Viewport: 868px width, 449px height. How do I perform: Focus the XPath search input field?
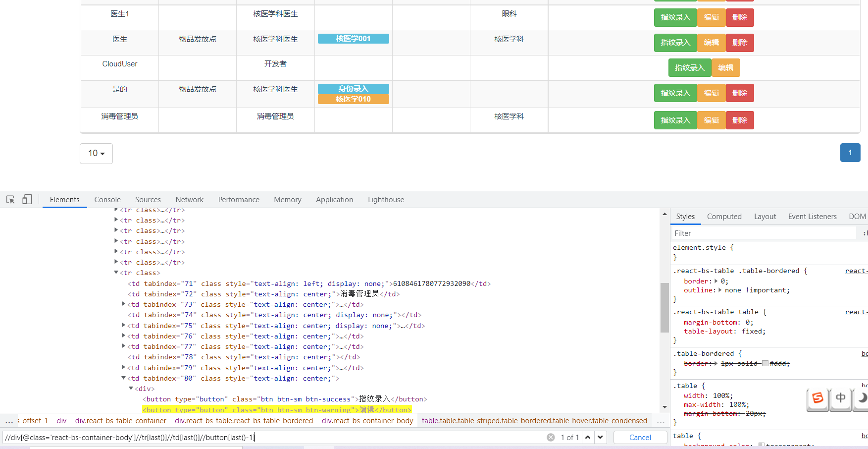(x=274, y=438)
